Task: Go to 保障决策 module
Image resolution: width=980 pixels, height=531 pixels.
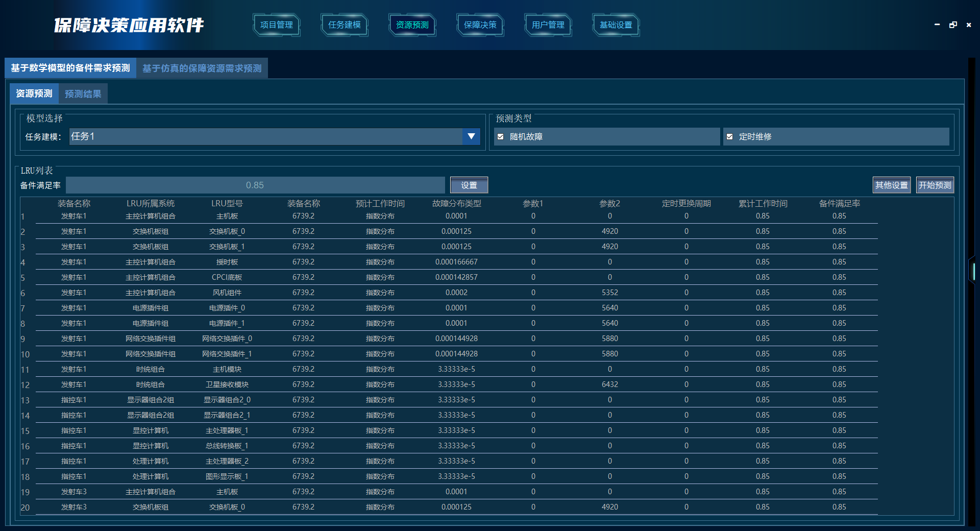Action: tap(480, 25)
